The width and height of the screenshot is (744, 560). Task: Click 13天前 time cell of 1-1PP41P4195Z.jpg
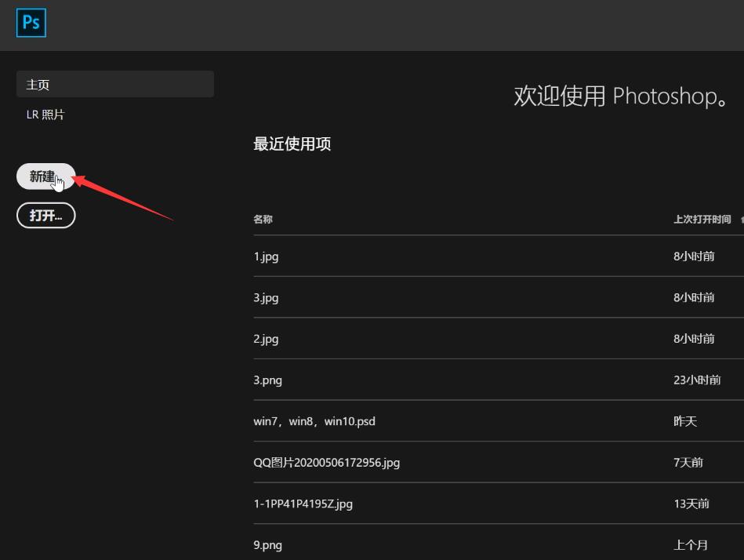(691, 504)
